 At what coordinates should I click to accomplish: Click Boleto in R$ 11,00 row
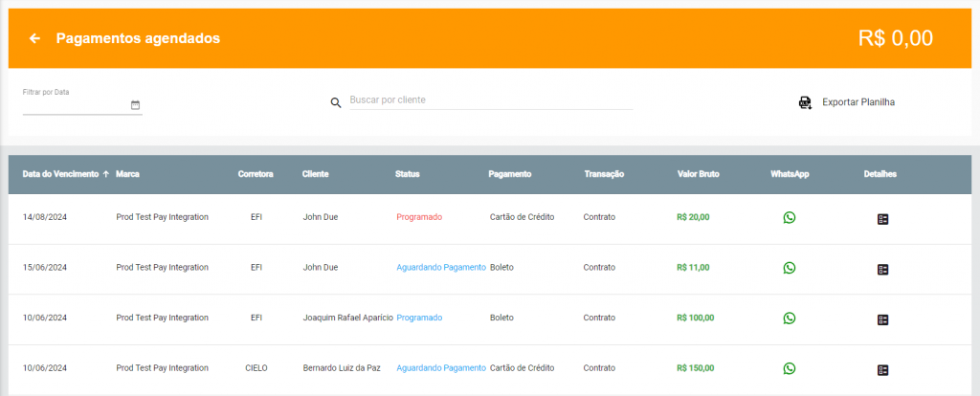pos(501,267)
